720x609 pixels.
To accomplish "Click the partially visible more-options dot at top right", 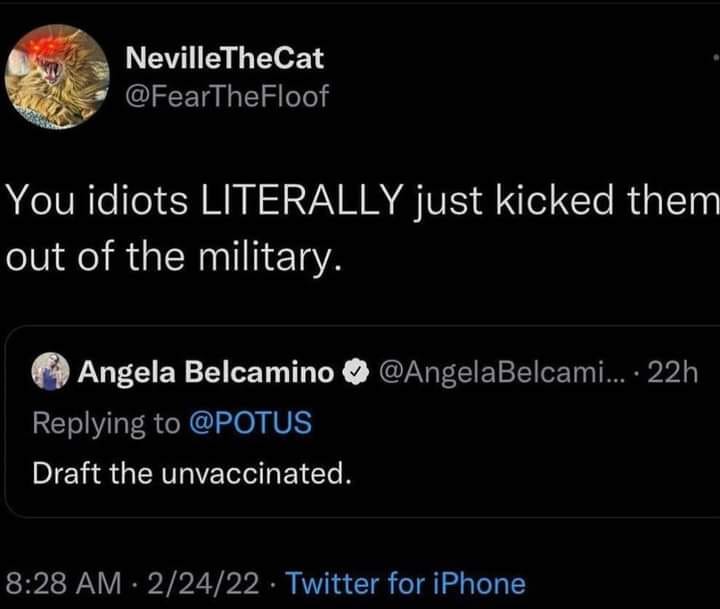I will 714,56.
